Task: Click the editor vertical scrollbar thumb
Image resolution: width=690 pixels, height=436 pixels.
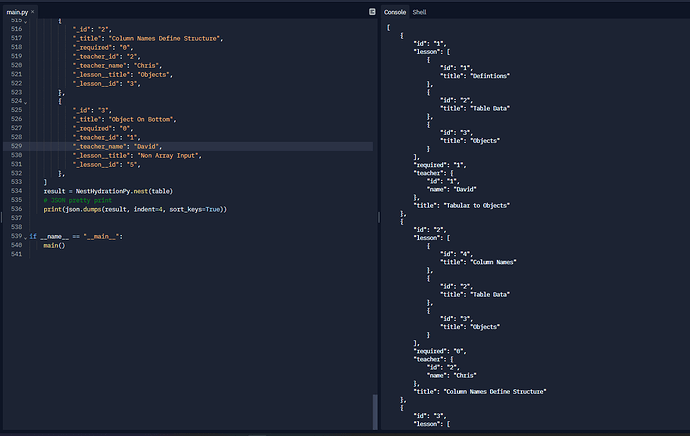Action: 375,412
